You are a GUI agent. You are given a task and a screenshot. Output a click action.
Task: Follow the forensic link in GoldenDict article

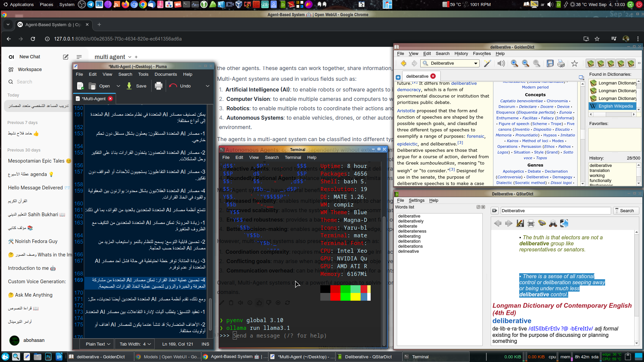[x=475, y=136]
